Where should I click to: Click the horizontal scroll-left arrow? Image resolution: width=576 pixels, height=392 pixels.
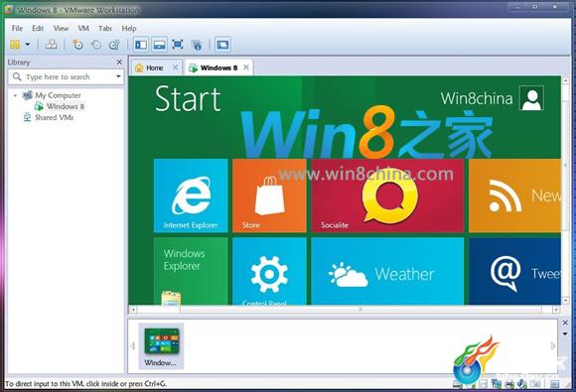[133, 310]
